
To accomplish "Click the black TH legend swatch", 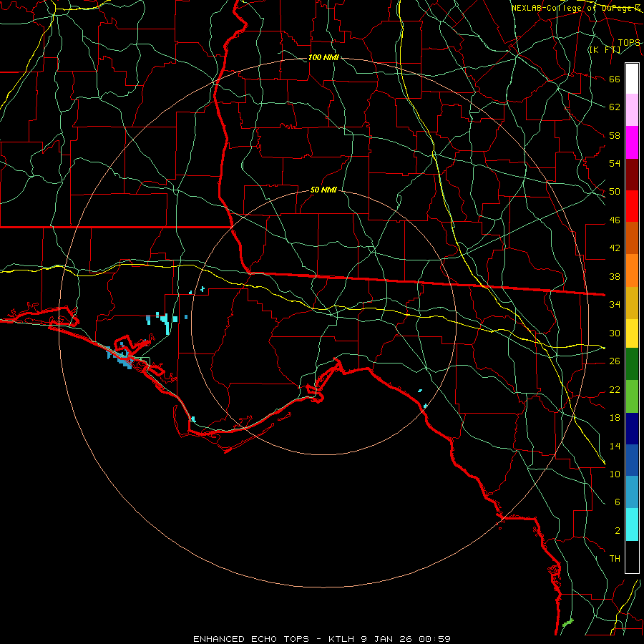I will pyautogui.click(x=632, y=557).
